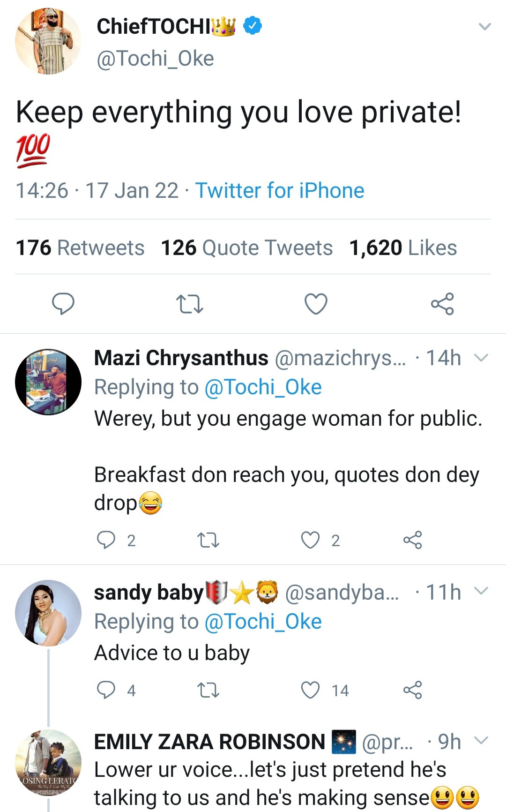This screenshot has width=506, height=812.
Task: Open the "Twitter for iPhone" source link
Action: [x=280, y=191]
